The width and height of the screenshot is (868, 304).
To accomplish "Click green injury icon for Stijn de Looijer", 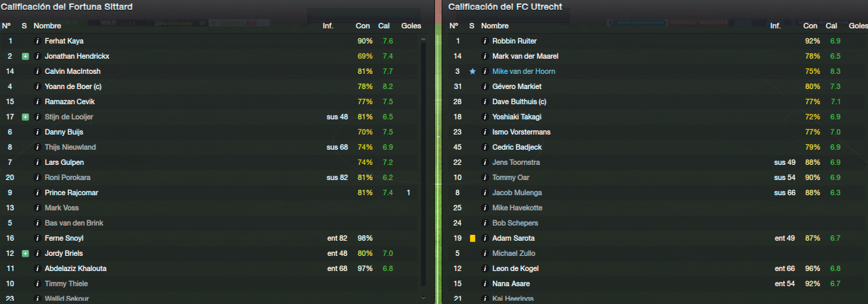I will 25,117.
